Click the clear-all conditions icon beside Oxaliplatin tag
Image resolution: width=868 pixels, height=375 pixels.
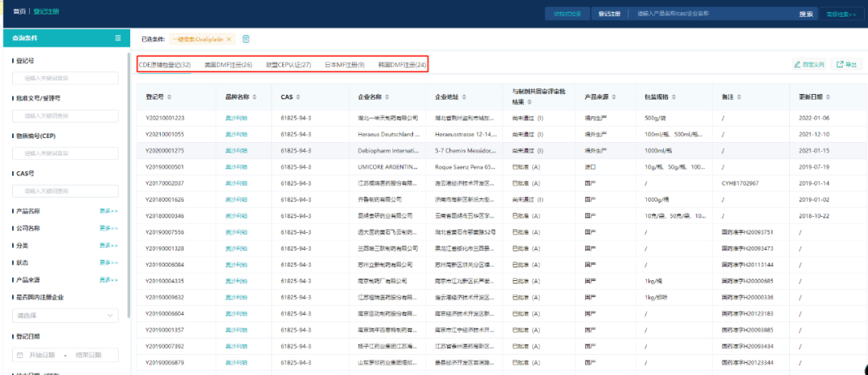[x=246, y=39]
